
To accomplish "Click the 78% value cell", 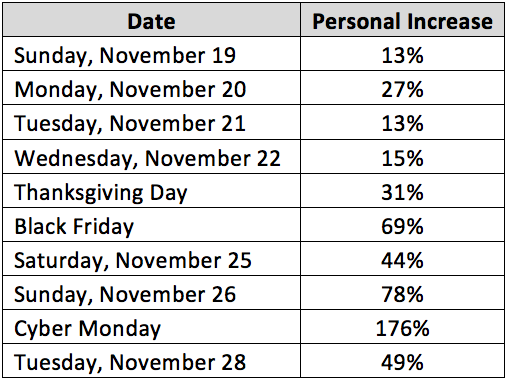I will point(402,293).
